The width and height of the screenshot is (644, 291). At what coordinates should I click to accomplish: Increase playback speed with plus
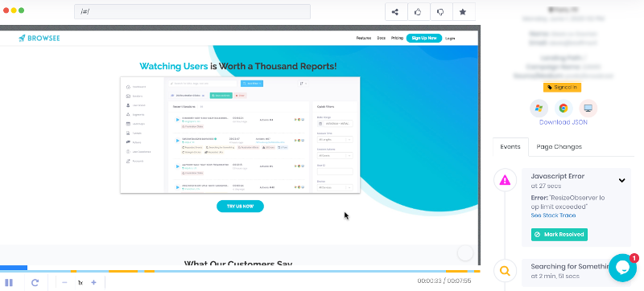coord(93,282)
